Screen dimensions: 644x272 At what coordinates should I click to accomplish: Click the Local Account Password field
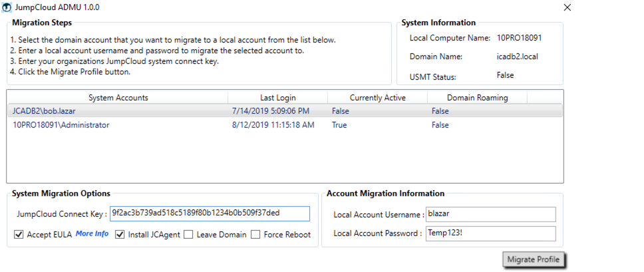click(490, 233)
